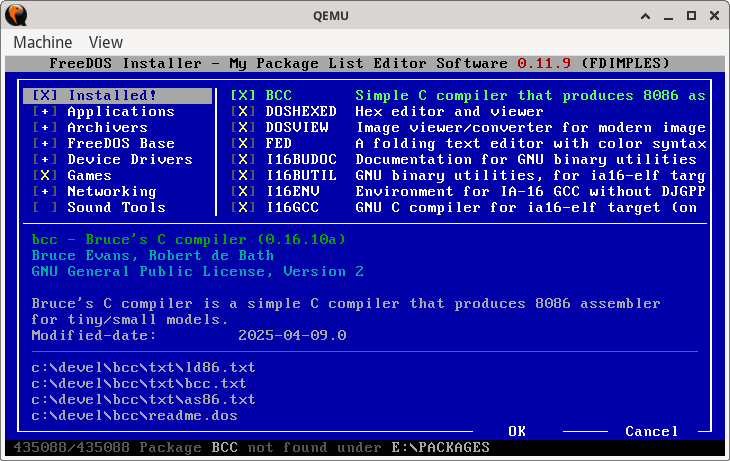Expand the Device Drivers group [+] marker
730x461 pixels.
[x=45, y=159]
